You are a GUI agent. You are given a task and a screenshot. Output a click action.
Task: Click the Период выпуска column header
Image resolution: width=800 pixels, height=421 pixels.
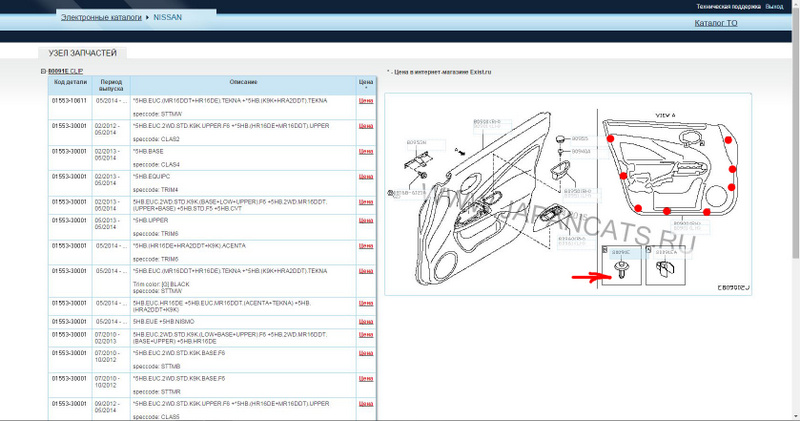(111, 85)
